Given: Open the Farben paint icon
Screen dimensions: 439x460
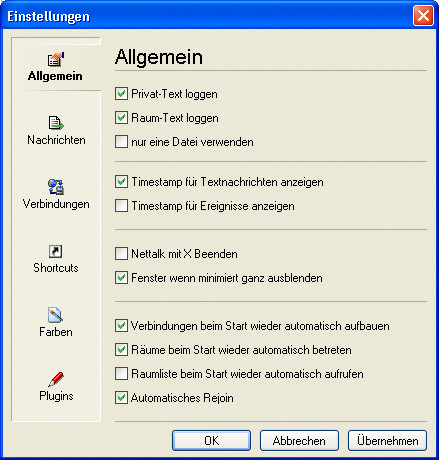Looking at the screenshot, I should click(x=55, y=315).
